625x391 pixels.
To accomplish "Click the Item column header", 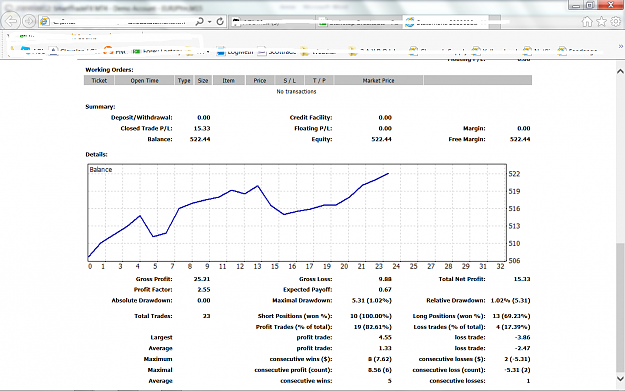I will click(x=228, y=81).
